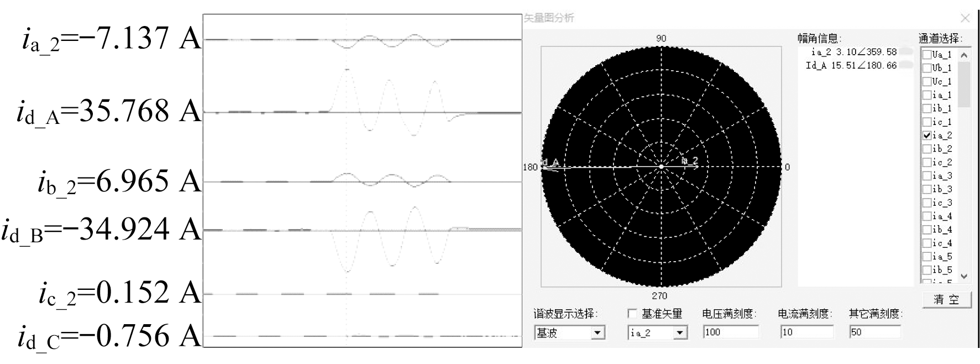
Task: Click the 电流满刻度 current scale field
Action: (x=806, y=332)
